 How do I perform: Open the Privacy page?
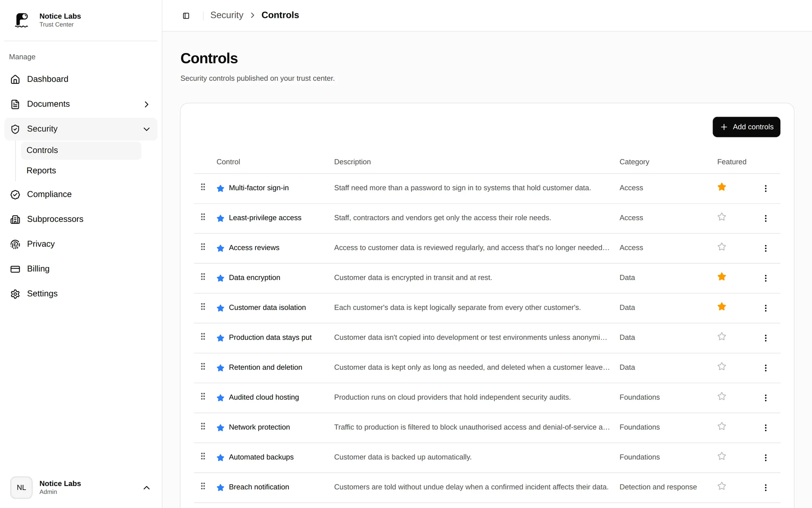coord(81,244)
